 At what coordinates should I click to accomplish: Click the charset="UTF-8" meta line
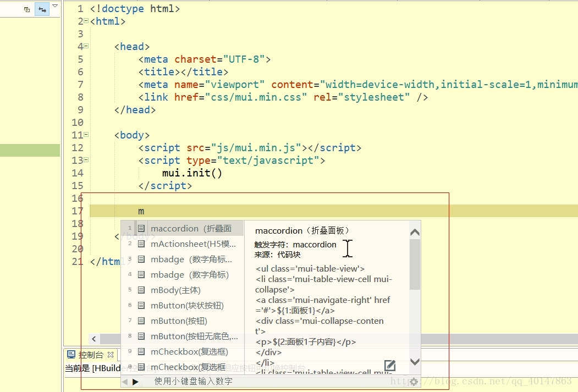[205, 59]
